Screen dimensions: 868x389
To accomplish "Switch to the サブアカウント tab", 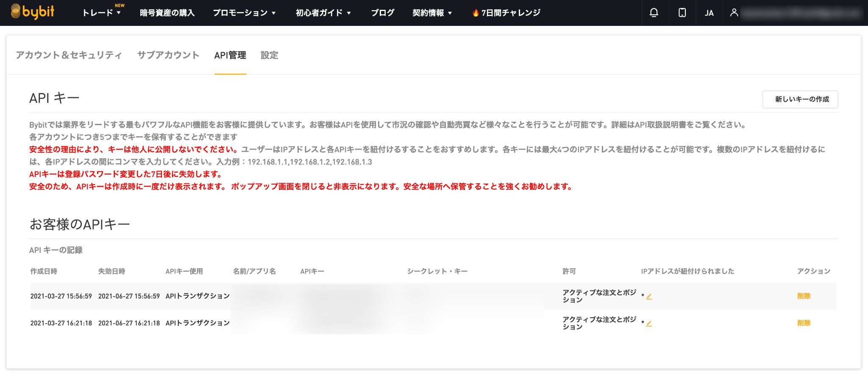I will pos(168,55).
